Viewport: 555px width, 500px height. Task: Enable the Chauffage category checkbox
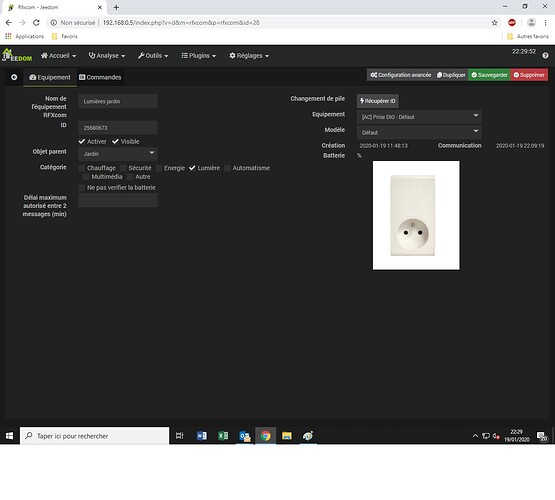click(x=82, y=168)
